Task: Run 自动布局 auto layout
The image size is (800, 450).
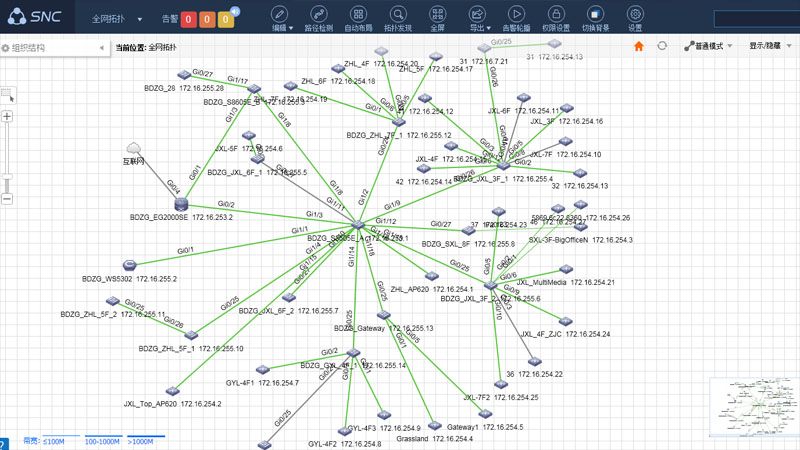Action: tap(358, 18)
